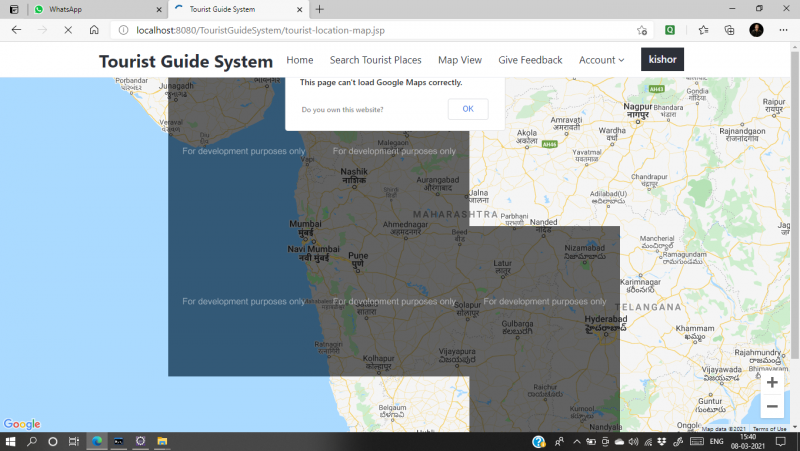800x451 pixels.
Task: Go to the browser home page
Action: (94, 30)
